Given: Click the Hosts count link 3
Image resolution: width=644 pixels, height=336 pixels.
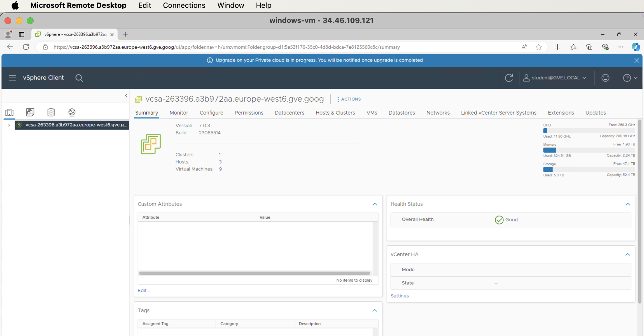Looking at the screenshot, I should (x=220, y=162).
